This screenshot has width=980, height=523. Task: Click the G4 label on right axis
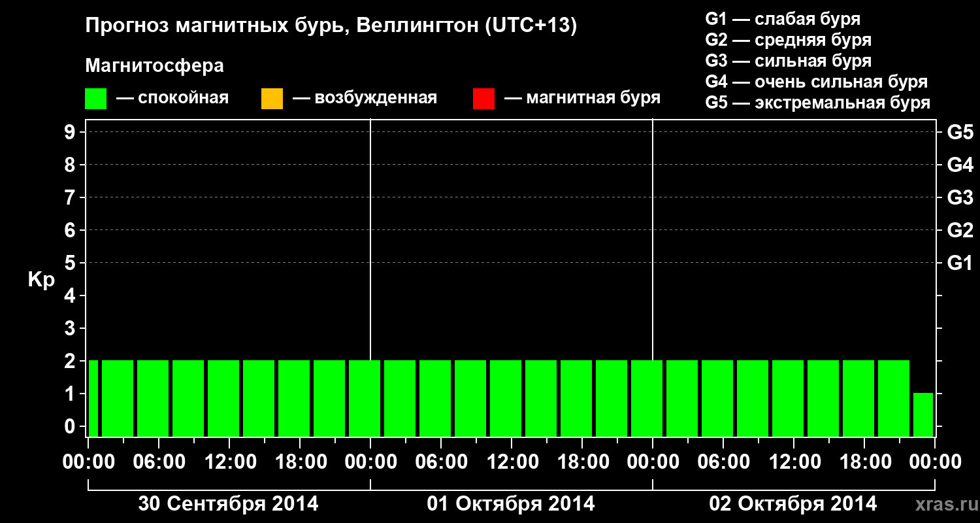[960, 165]
